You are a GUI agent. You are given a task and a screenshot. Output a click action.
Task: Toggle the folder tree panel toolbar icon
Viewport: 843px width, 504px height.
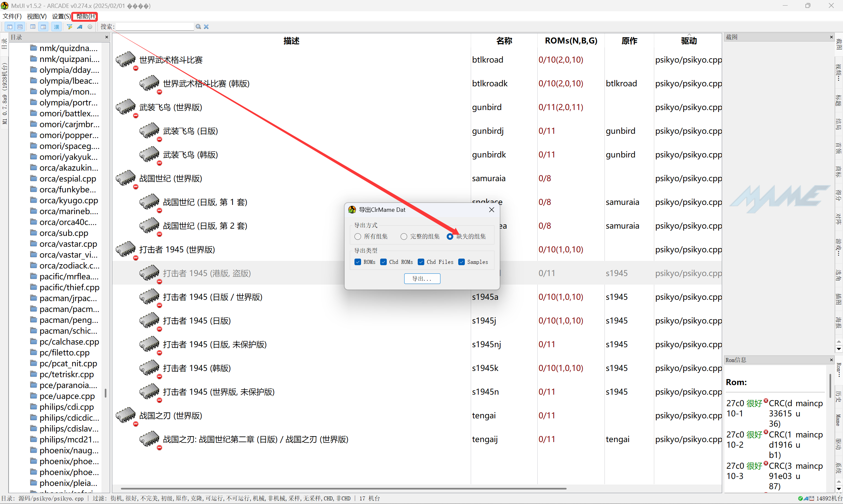tap(10, 26)
